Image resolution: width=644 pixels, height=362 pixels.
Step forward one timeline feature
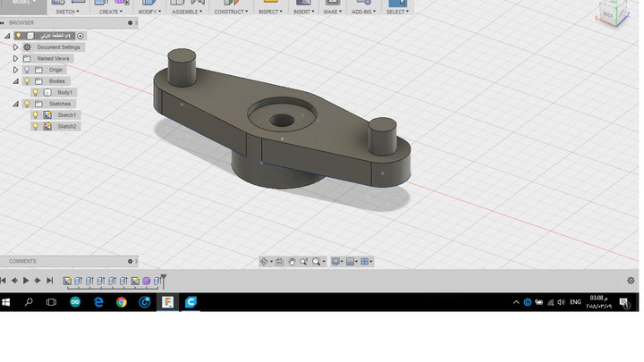[38, 281]
